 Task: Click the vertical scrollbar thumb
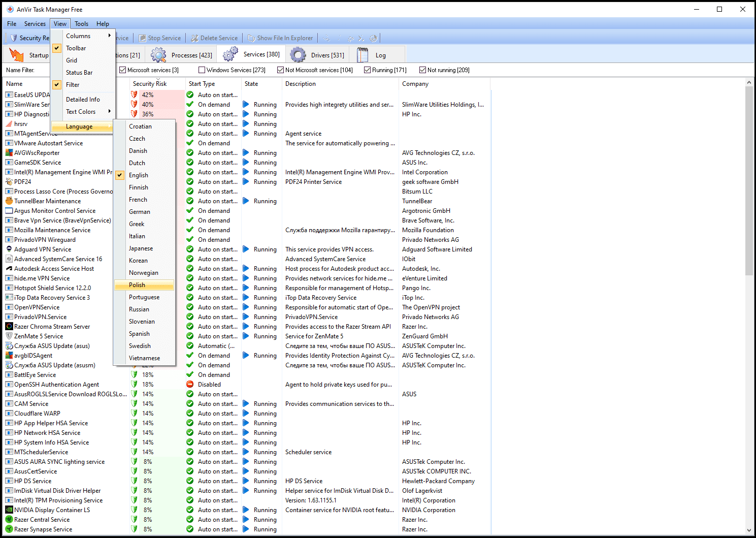coord(749,180)
